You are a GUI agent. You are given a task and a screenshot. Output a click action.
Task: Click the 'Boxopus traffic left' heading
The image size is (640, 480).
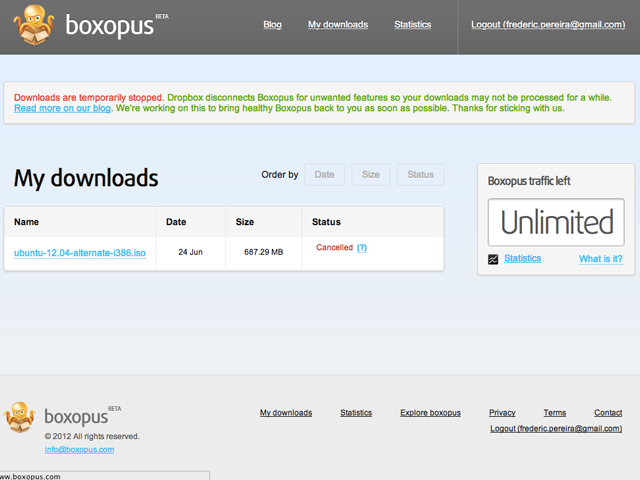529,181
